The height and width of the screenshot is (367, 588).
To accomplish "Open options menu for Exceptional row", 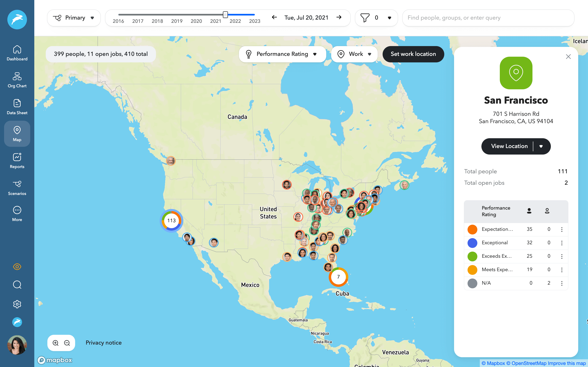I will pos(562,243).
